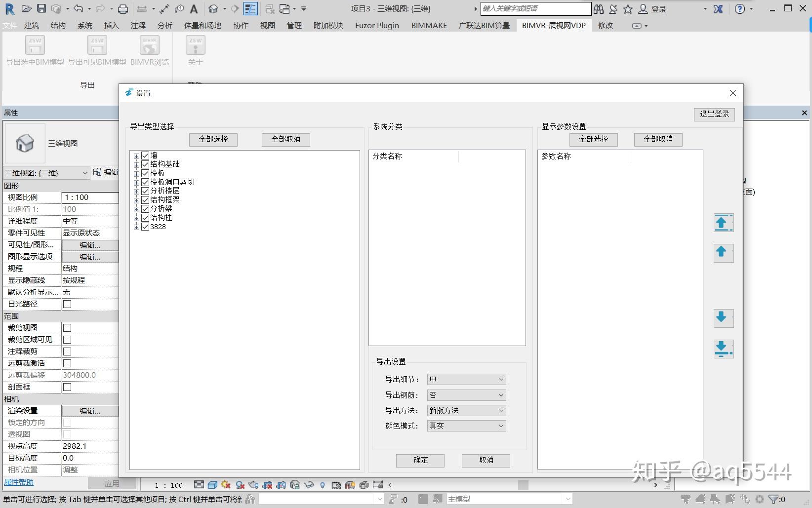Switch to the 结构 ribbon tab

58,26
